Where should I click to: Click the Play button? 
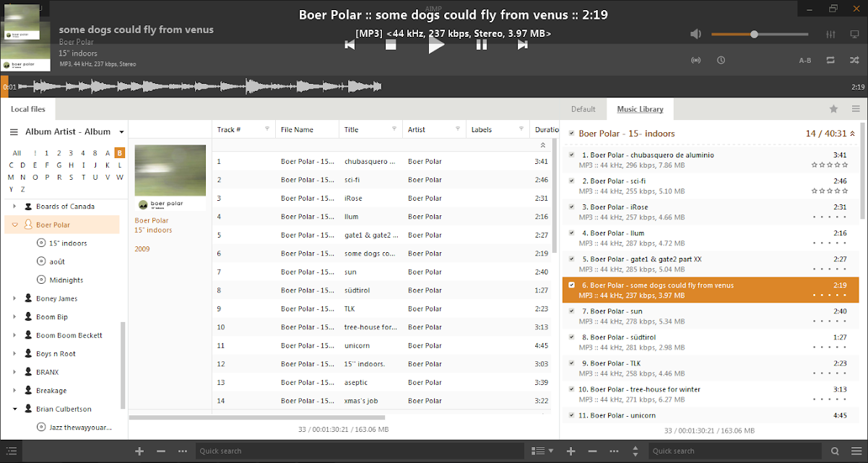[436, 45]
